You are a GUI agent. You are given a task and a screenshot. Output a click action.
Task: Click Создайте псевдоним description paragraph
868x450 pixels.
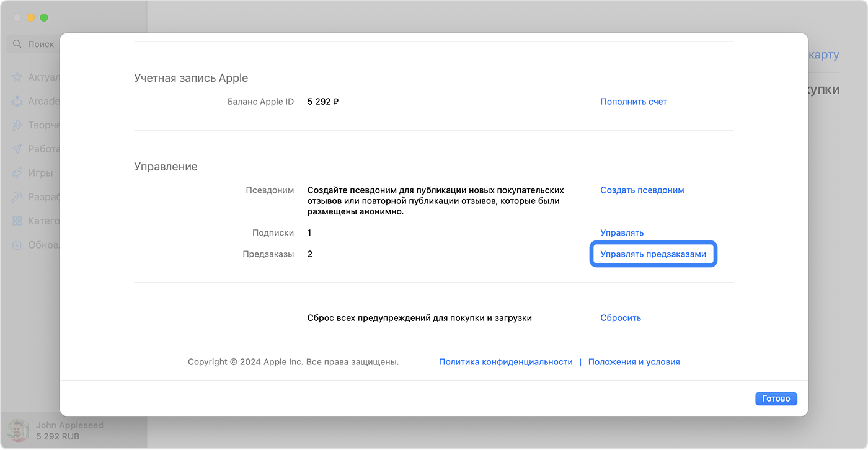[x=436, y=201]
